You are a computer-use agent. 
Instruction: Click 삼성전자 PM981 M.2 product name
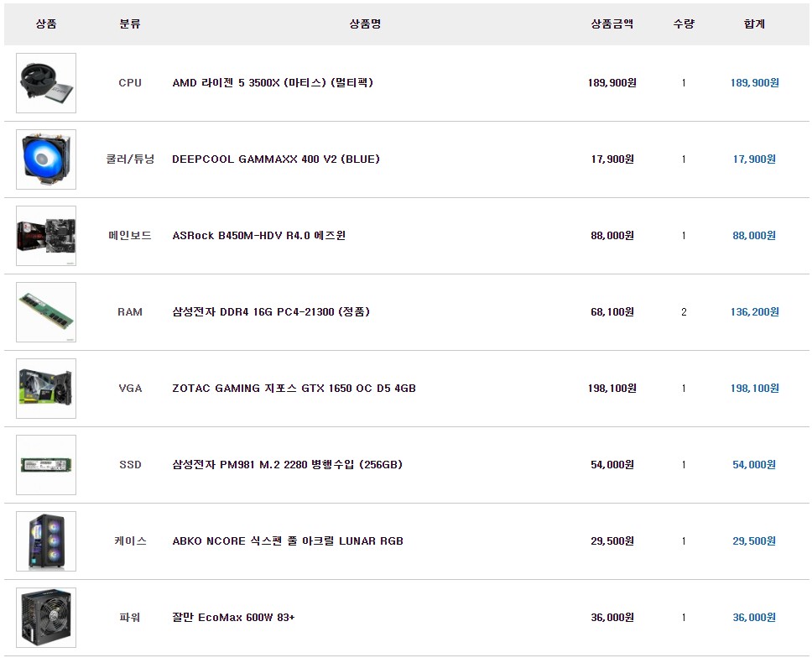(287, 465)
